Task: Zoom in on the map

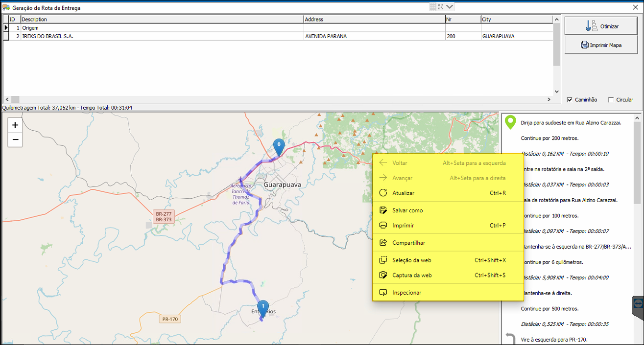Action: click(x=15, y=125)
